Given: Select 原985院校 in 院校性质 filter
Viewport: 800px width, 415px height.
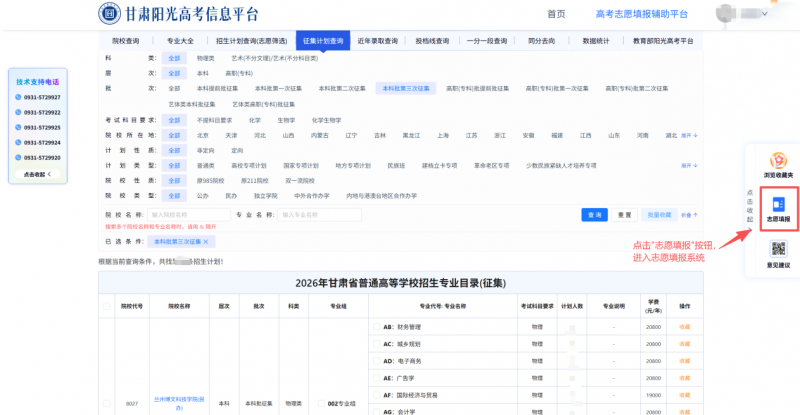Looking at the screenshot, I should point(210,181).
